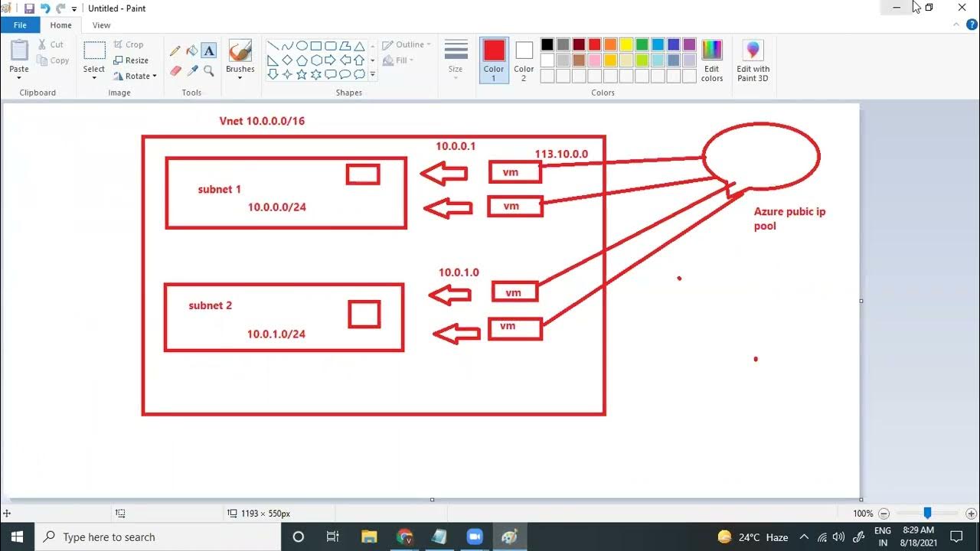Choose the Line shape
Viewport: 980px width, 551px height.
click(273, 46)
